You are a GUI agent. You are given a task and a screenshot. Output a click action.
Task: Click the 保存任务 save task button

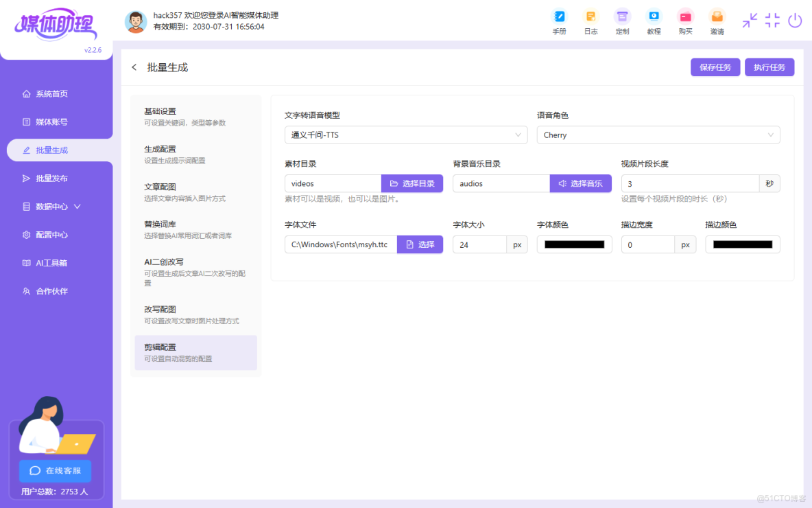click(x=715, y=67)
